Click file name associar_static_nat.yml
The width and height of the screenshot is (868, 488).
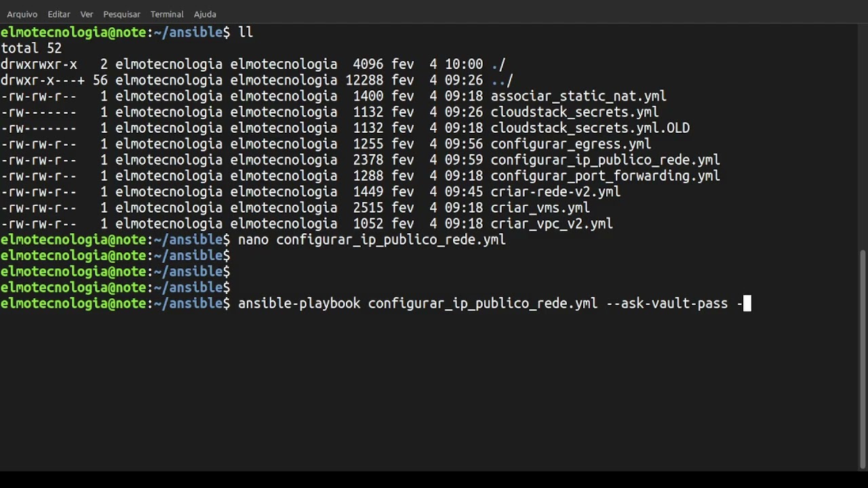[578, 96]
